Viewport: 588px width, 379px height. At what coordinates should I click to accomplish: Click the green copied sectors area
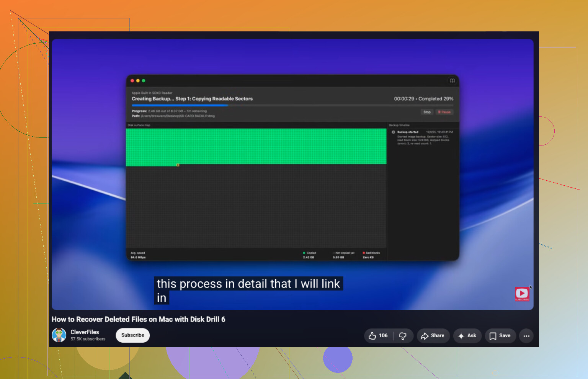click(x=256, y=146)
